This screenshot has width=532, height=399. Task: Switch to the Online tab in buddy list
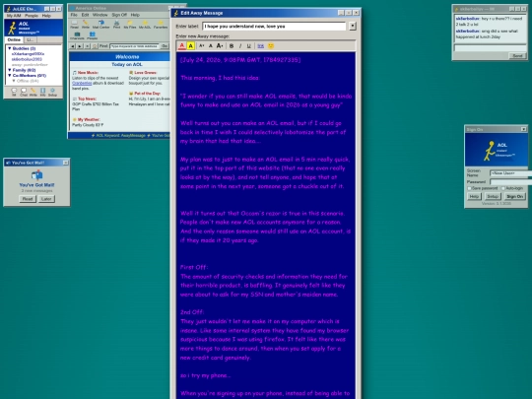[14, 40]
